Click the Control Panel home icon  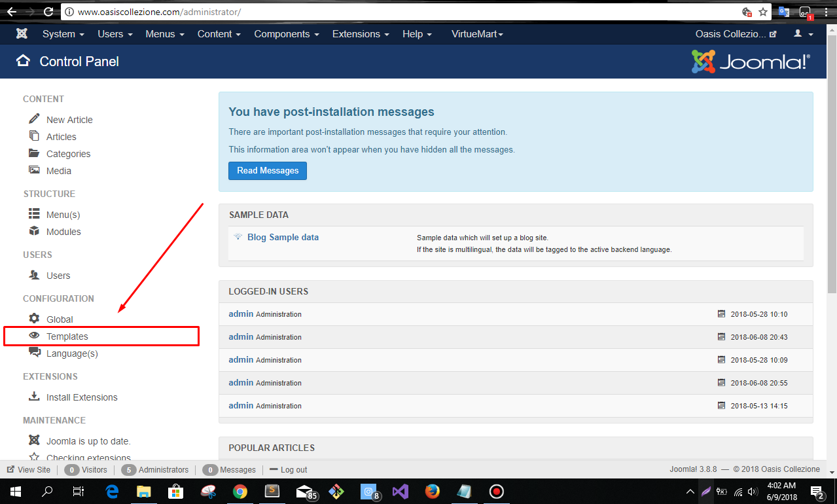pyautogui.click(x=23, y=61)
